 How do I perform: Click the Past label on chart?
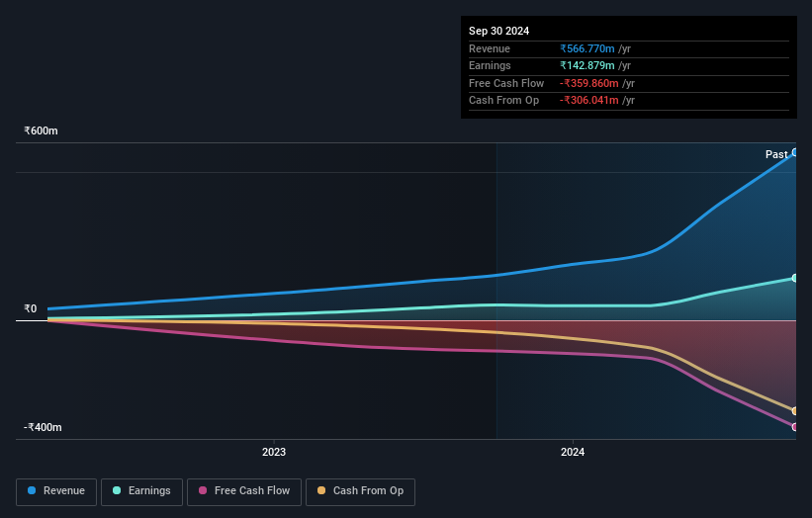tap(776, 154)
